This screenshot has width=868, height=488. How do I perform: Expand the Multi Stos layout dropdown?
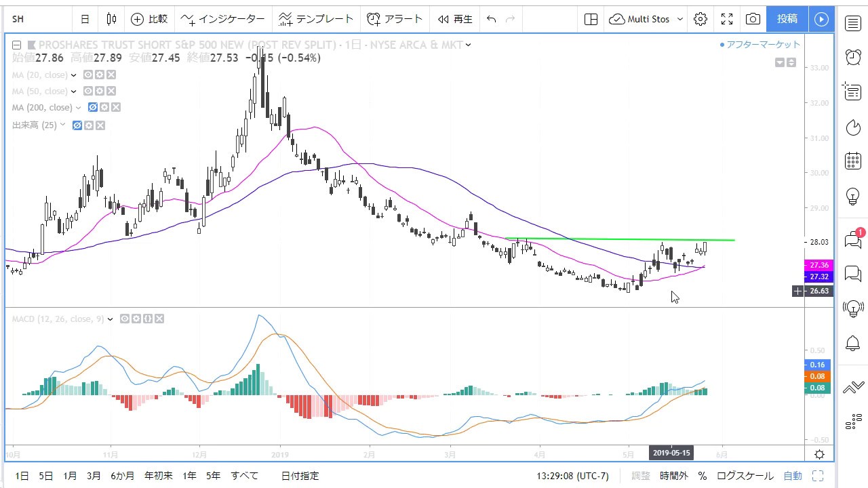pyautogui.click(x=679, y=19)
